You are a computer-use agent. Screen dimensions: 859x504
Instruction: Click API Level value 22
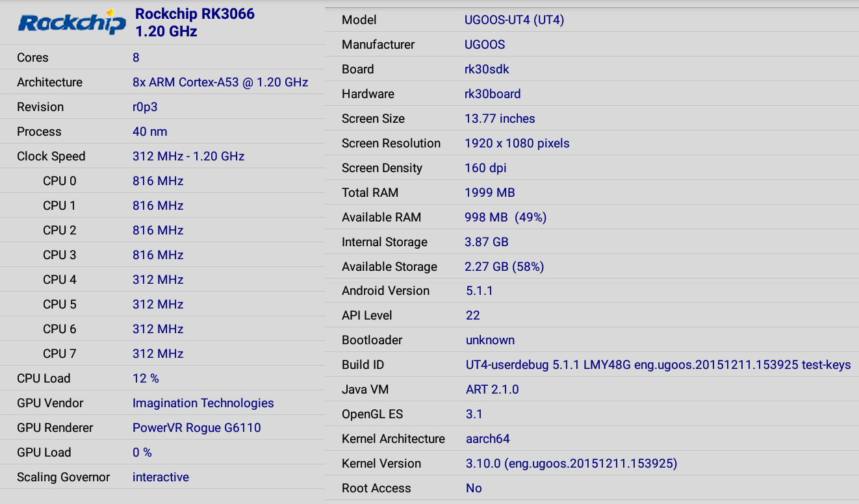pyautogui.click(x=473, y=315)
